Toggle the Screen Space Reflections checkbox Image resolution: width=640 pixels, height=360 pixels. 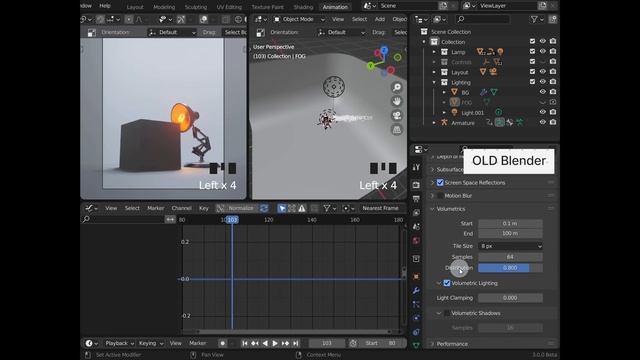440,182
